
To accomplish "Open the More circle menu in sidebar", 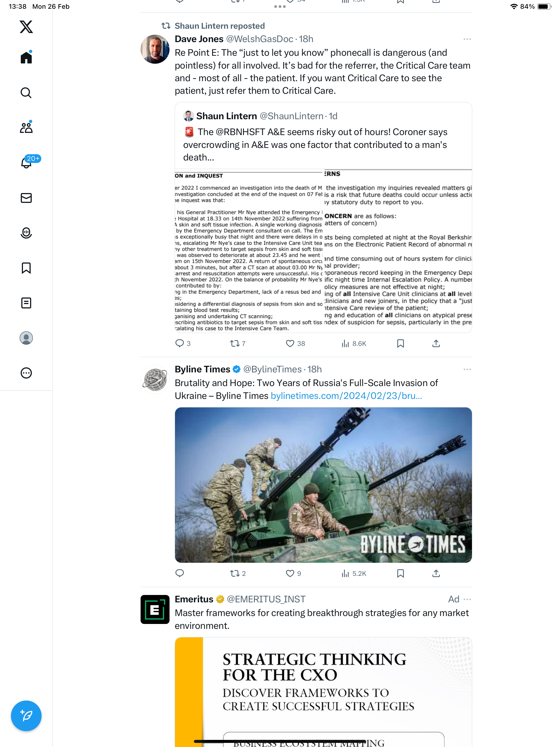I will click(x=26, y=373).
